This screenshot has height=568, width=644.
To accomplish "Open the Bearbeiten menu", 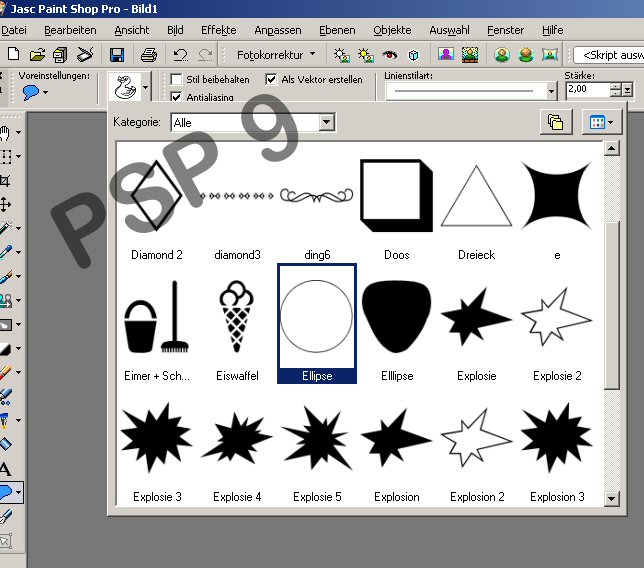I will click(x=70, y=30).
